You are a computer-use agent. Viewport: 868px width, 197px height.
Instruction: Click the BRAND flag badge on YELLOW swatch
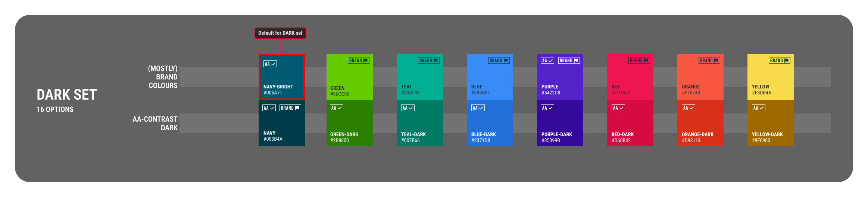tap(779, 60)
